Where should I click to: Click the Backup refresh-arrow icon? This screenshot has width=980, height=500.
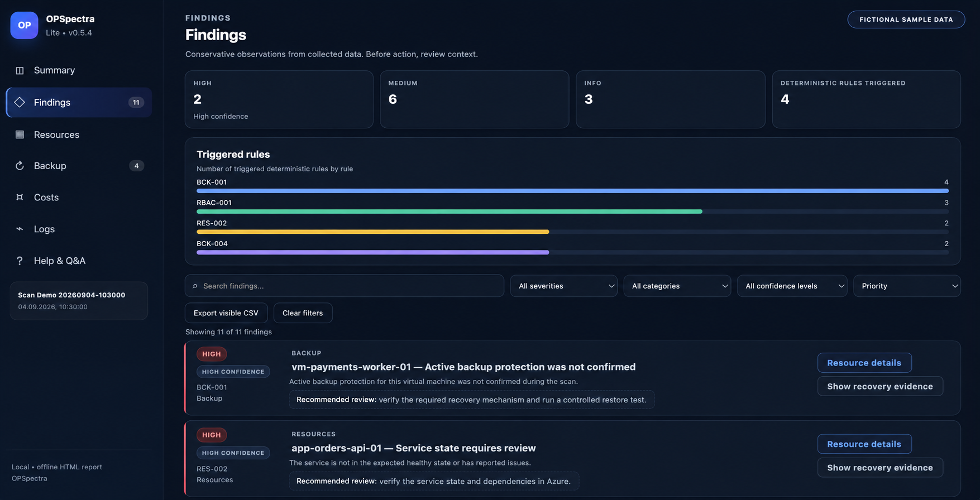click(20, 166)
